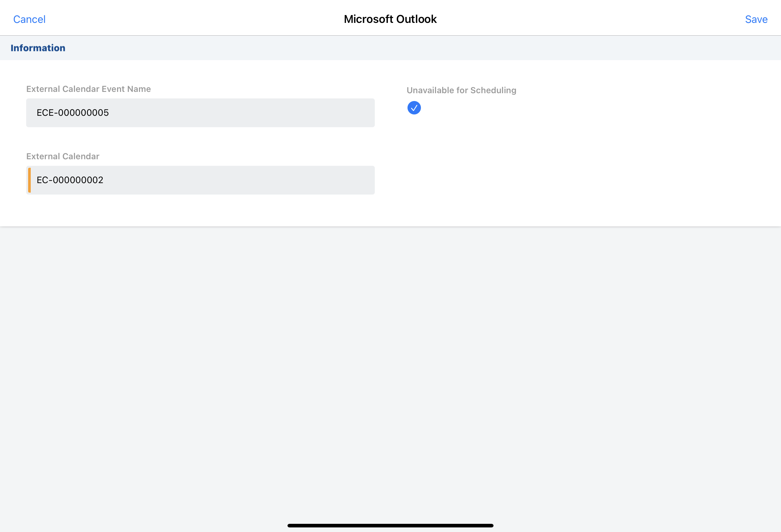The height and width of the screenshot is (532, 781).
Task: Tap empty gray area below the form
Action: pos(390,370)
